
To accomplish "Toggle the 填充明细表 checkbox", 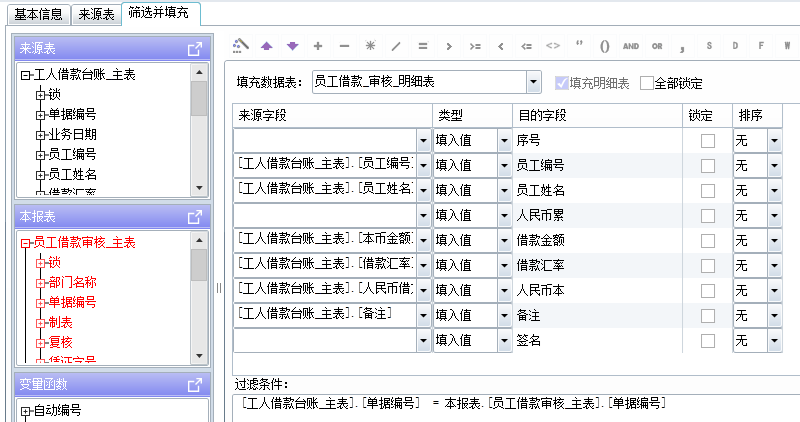I will [562, 83].
